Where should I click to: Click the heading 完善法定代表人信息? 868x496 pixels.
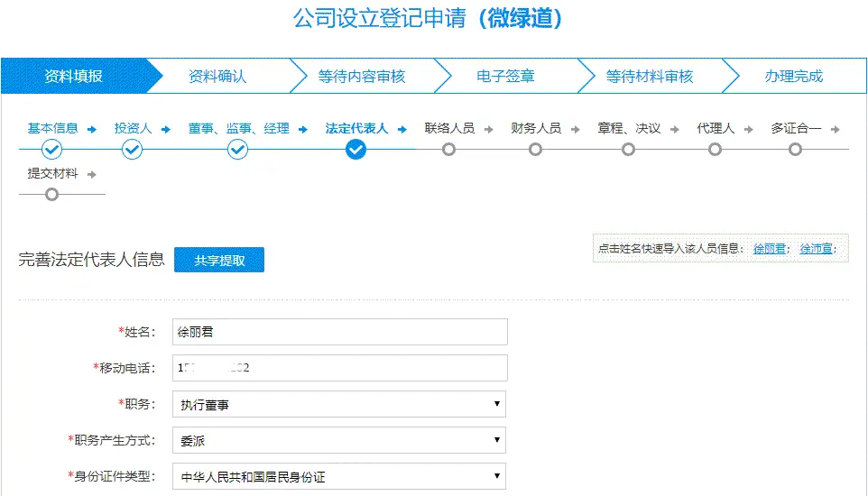pos(91,259)
